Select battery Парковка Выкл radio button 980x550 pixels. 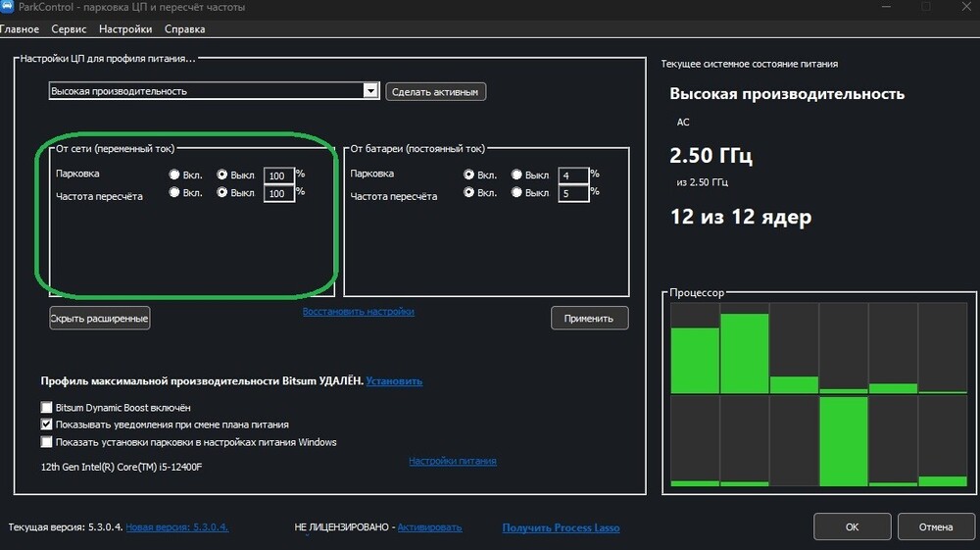click(516, 175)
